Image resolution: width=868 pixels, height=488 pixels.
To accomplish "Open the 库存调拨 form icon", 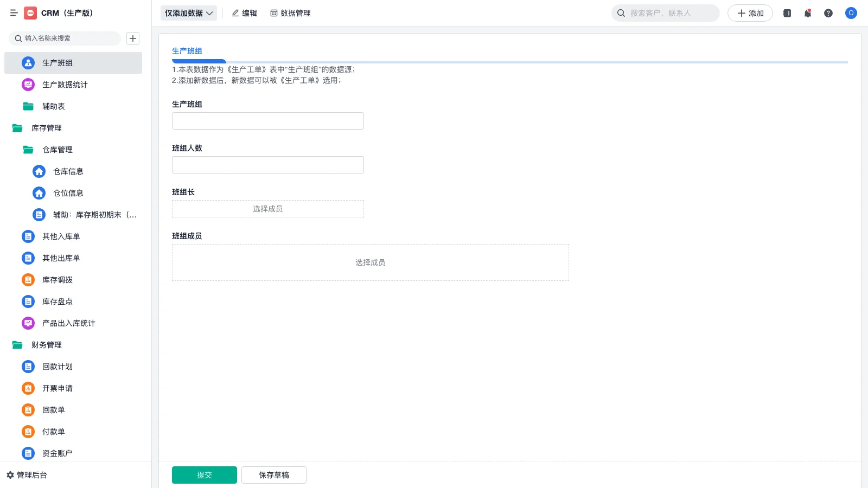I will coord(28,280).
